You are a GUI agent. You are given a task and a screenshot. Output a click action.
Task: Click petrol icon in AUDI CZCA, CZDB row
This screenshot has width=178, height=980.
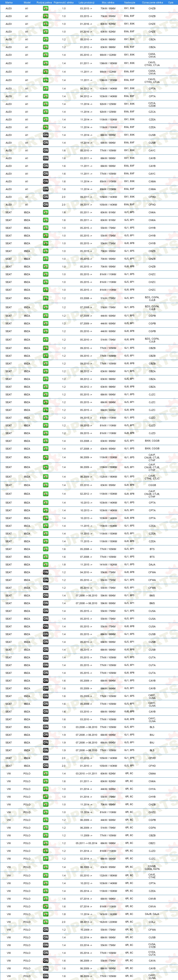46,104
